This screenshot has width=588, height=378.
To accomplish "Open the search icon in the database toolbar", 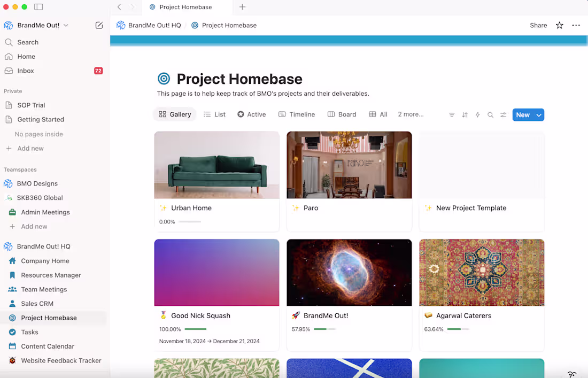I will [x=490, y=114].
